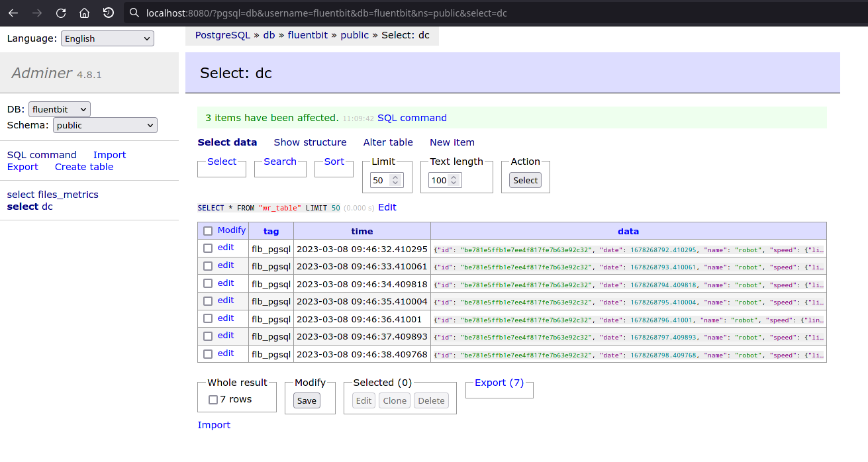Expand the Select fieldset legend

click(x=222, y=162)
